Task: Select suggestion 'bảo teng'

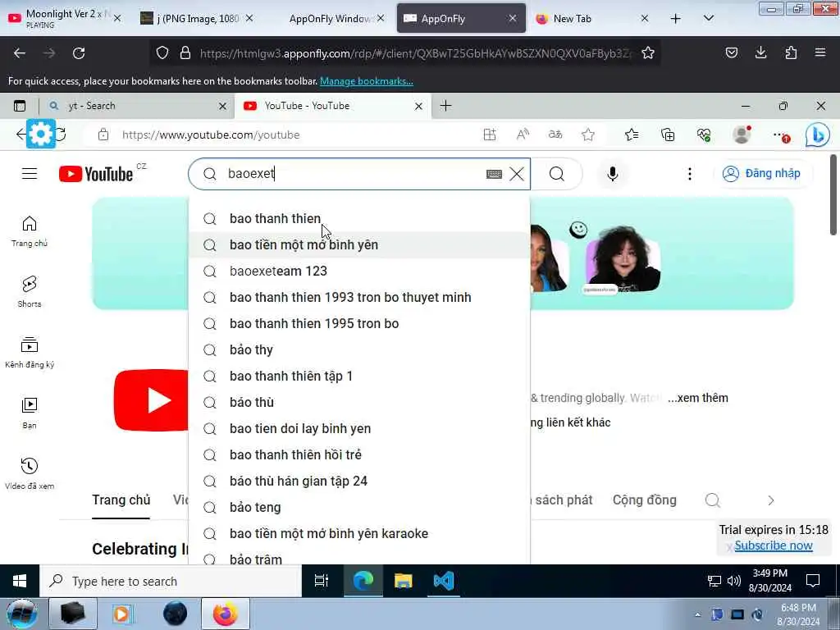Action: pyautogui.click(x=359, y=507)
